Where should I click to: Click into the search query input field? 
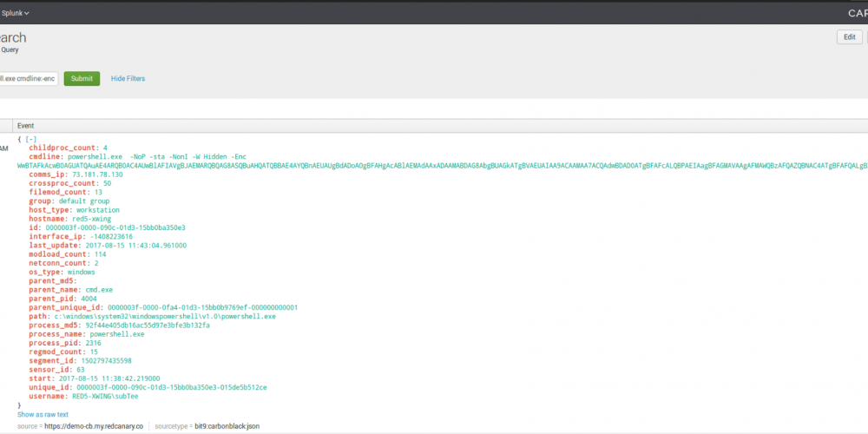click(x=28, y=79)
